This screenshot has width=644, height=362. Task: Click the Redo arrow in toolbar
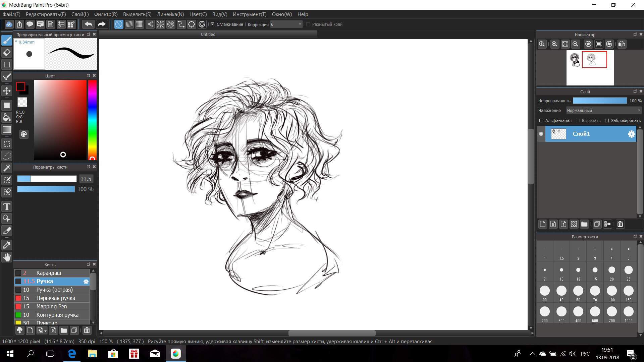coord(101,24)
